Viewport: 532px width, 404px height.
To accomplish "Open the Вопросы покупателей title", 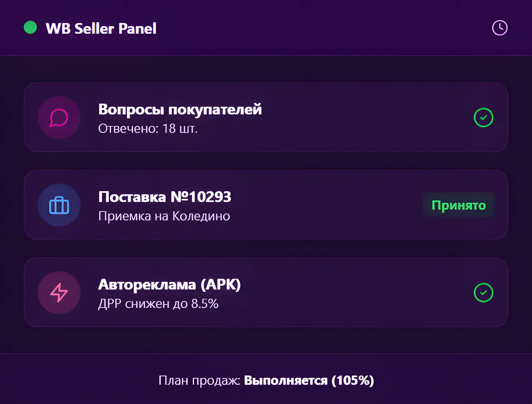I will 180,109.
